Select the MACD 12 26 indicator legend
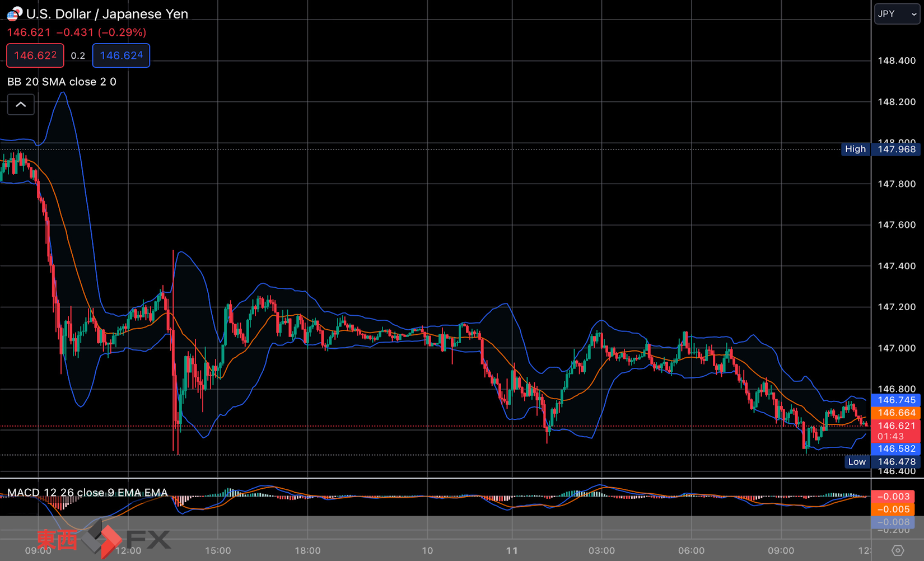The height and width of the screenshot is (561, 924). (87, 493)
